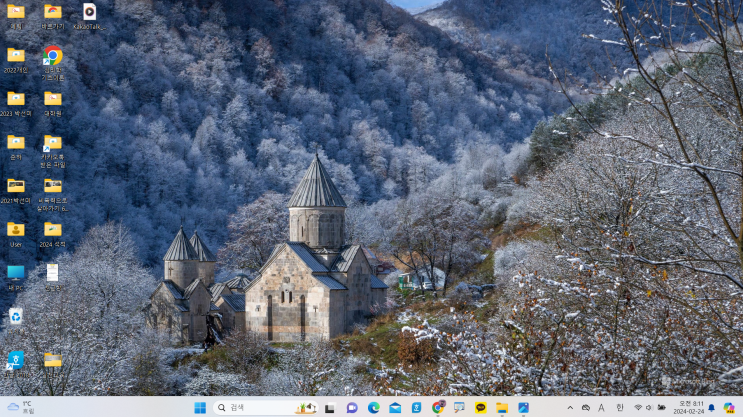
Task: Open the Recycle Bin
Action: pos(16,317)
